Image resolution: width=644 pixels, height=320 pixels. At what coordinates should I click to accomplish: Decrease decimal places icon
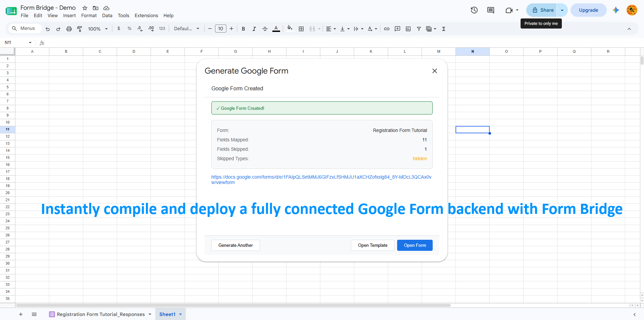[x=140, y=29]
